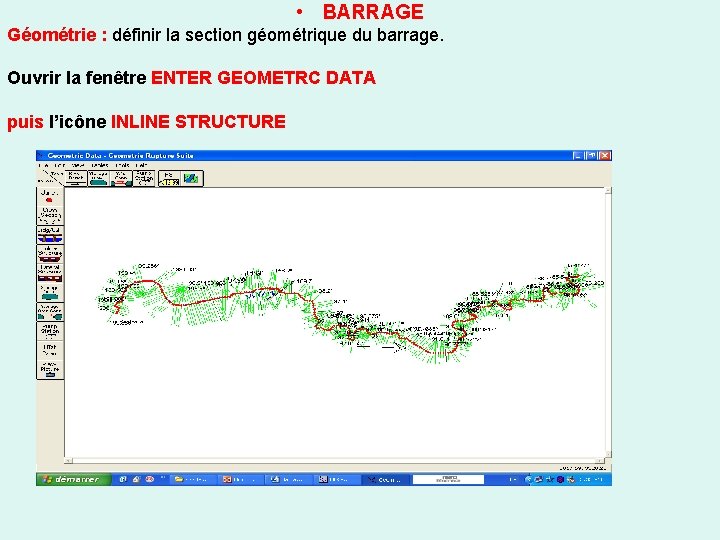Viewport: 720px width, 540px height.
Task: Switch to the Geometric Data taskbar button
Action: 385,479
